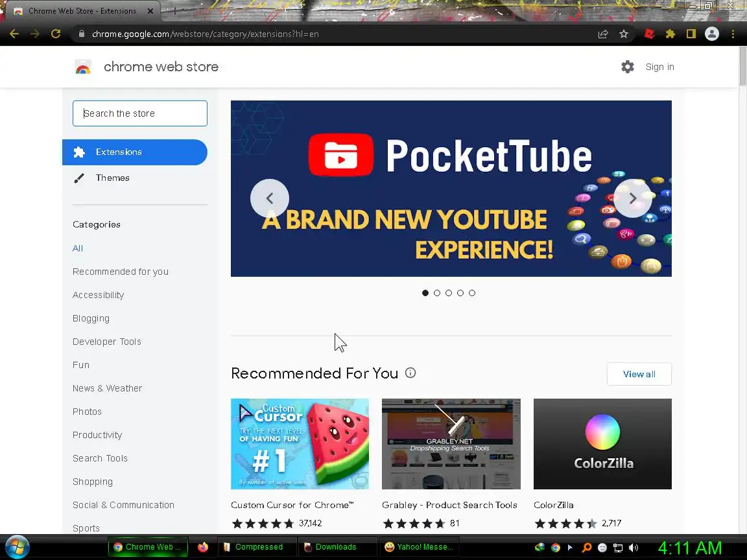Bookmark this page with the star icon
The width and height of the screenshot is (747, 560).
click(624, 34)
